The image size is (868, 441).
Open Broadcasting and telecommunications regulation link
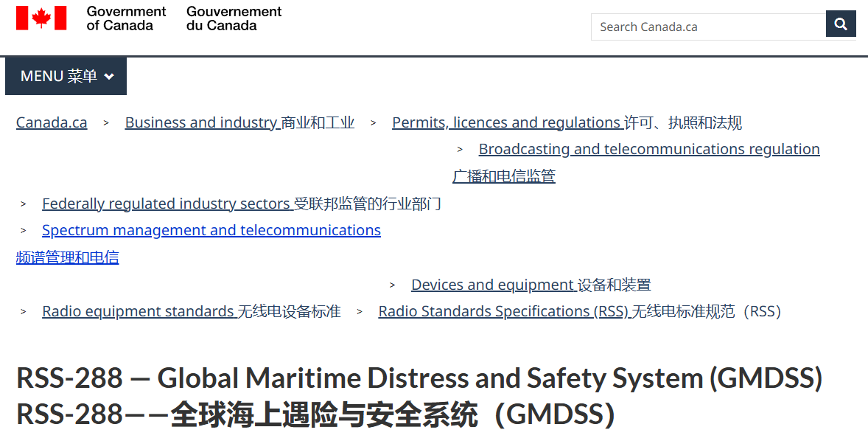tap(648, 149)
